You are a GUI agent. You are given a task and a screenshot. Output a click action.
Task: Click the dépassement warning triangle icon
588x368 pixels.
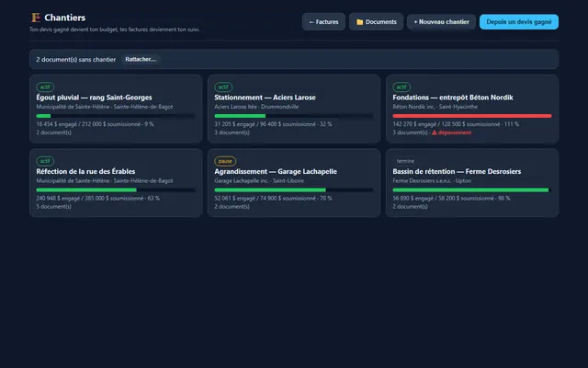pyautogui.click(x=435, y=132)
